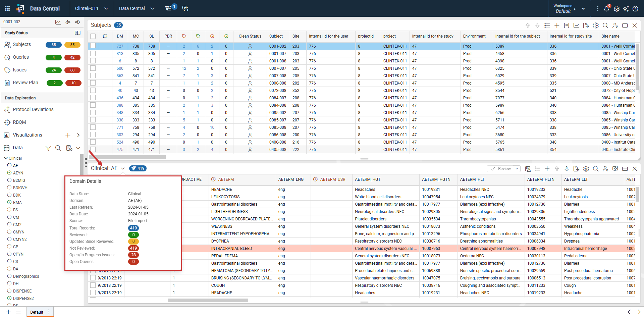Image resolution: width=644 pixels, height=317 pixels.
Task: Search the Data domain list
Action: 58,148
